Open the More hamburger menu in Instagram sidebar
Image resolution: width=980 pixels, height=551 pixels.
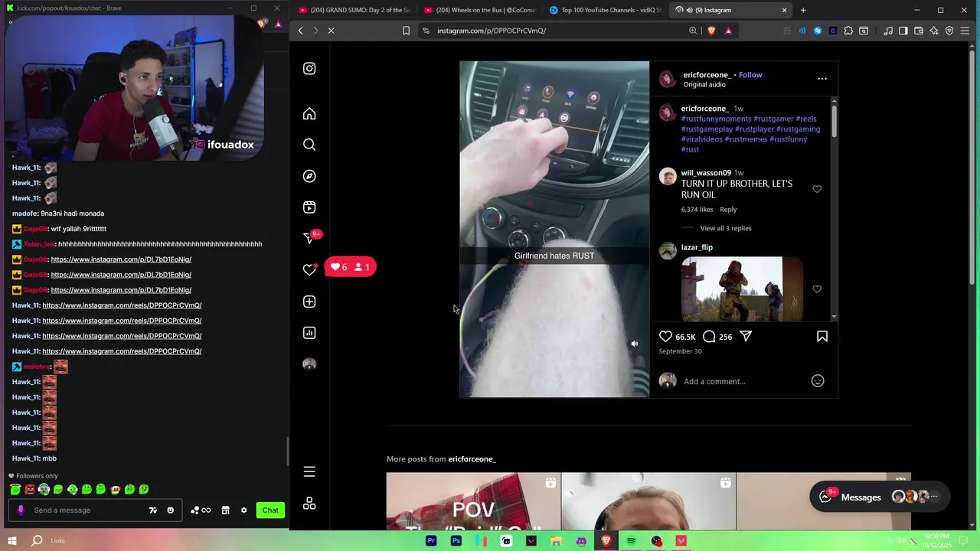309,471
